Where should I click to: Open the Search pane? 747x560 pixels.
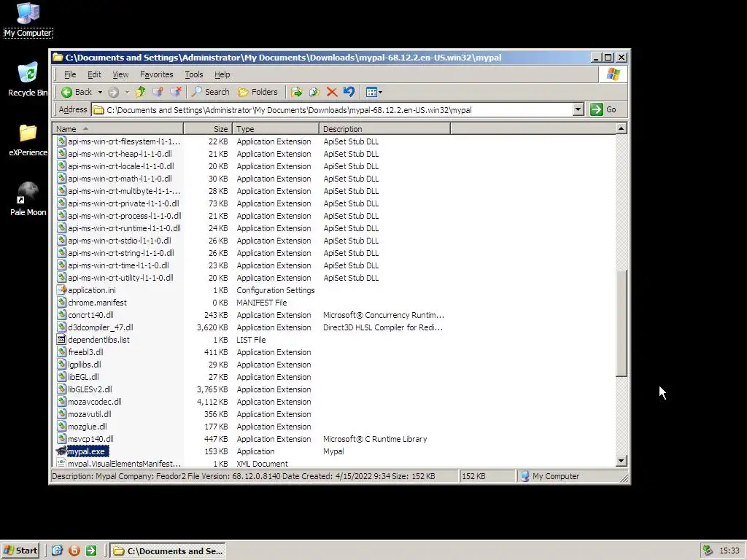pos(211,92)
